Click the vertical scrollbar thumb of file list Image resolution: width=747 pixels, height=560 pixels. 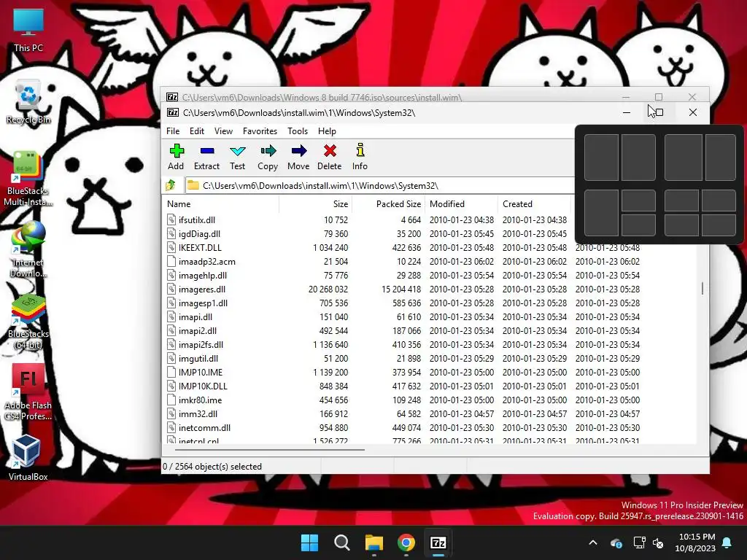(703, 288)
